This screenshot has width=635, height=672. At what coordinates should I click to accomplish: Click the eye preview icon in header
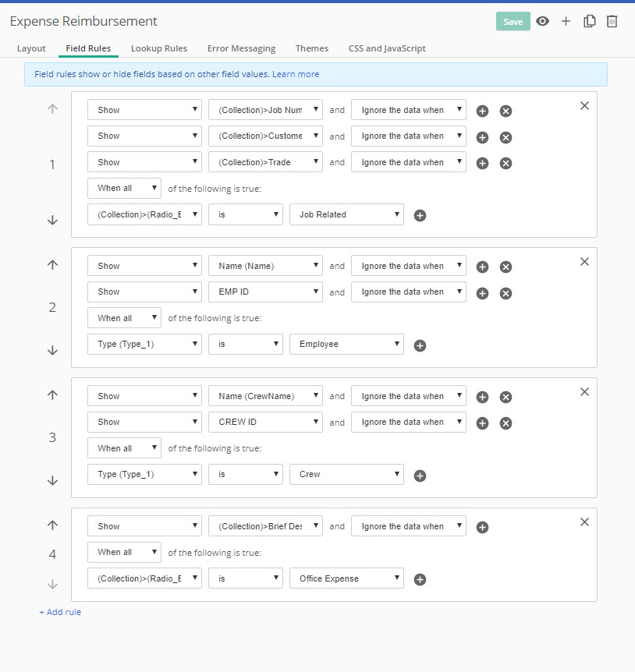[x=542, y=21]
